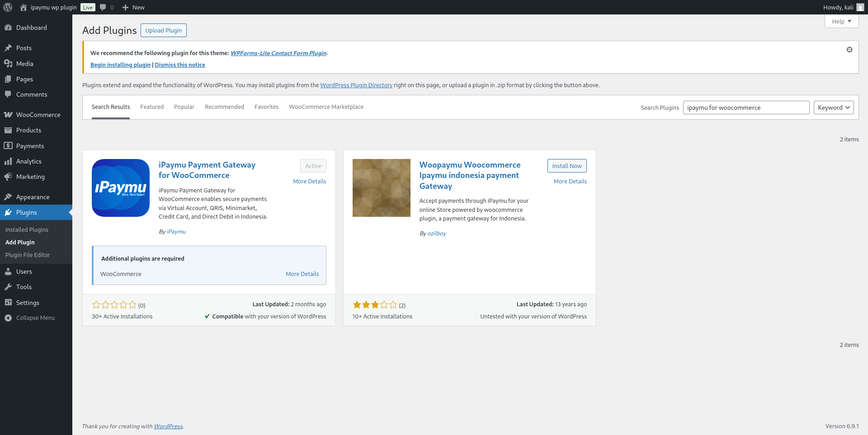Screen dimensions: 868x435
Task: Open WPForms-Lite Contact Form Plugin link
Action: pyautogui.click(x=278, y=53)
